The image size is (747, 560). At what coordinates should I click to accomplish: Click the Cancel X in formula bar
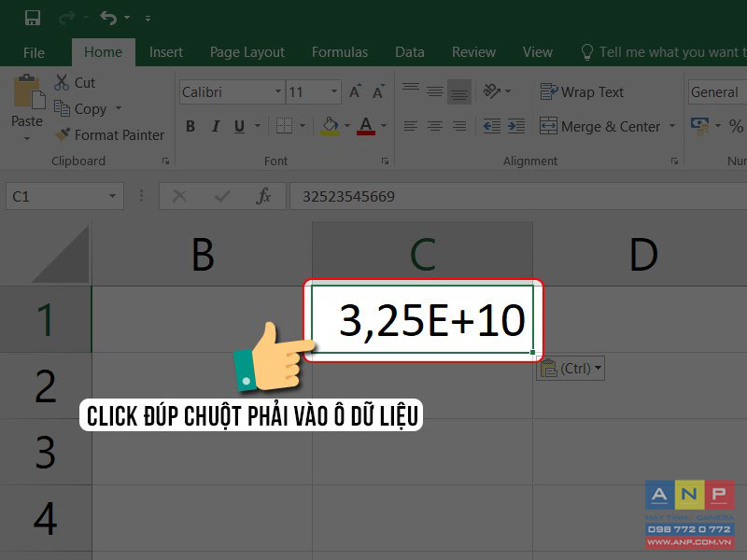(179, 196)
